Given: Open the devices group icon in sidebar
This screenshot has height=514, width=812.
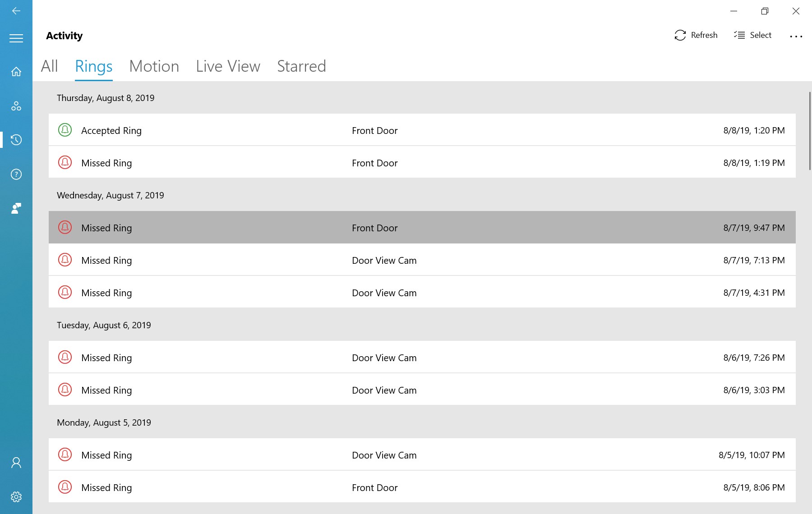Looking at the screenshot, I should click(16, 106).
